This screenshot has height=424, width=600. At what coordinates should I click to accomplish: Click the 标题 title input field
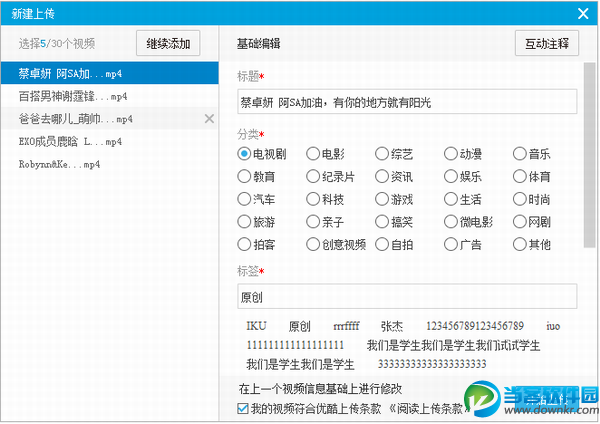407,102
